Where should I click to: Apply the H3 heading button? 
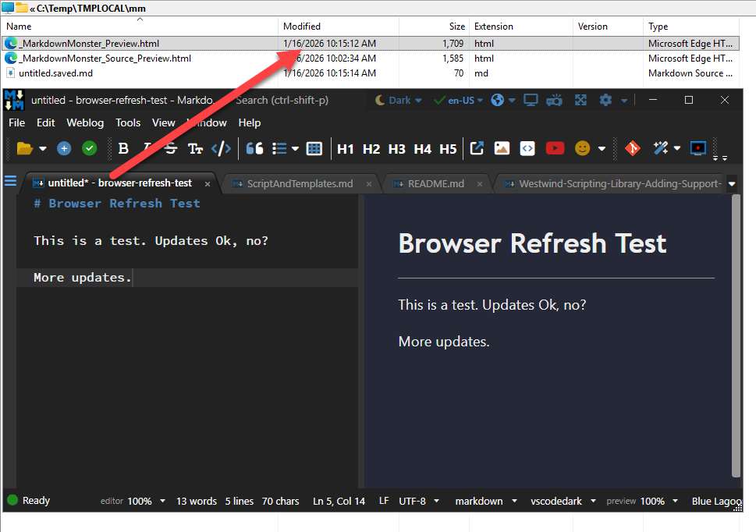tap(396, 148)
